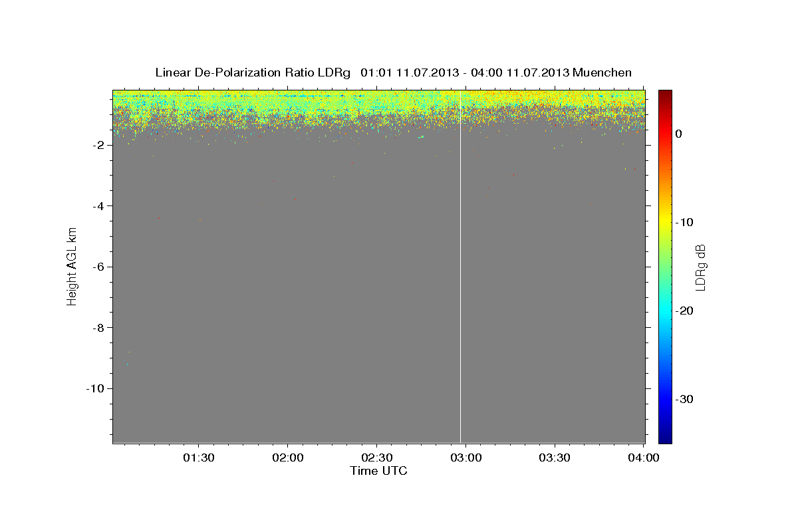Click the colorbar '0' label

679,134
